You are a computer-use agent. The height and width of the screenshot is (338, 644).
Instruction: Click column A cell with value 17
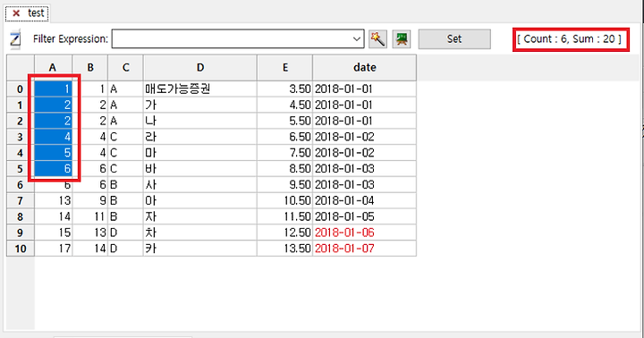click(x=54, y=249)
